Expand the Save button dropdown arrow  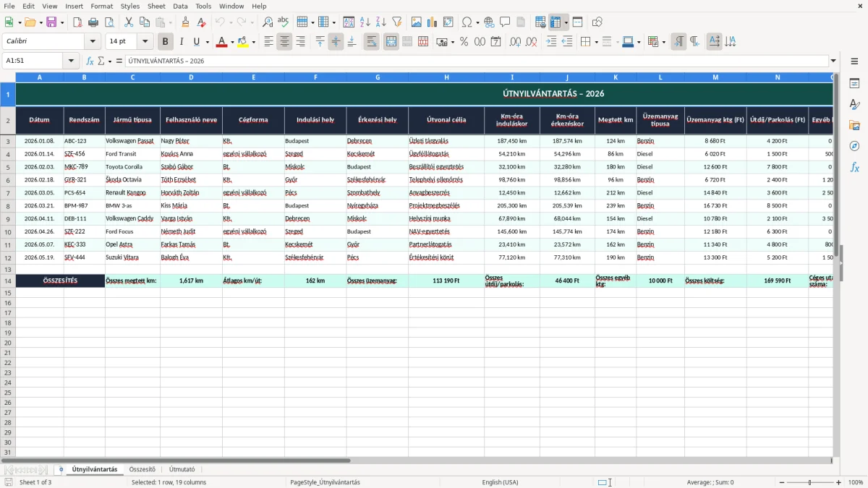(x=62, y=22)
